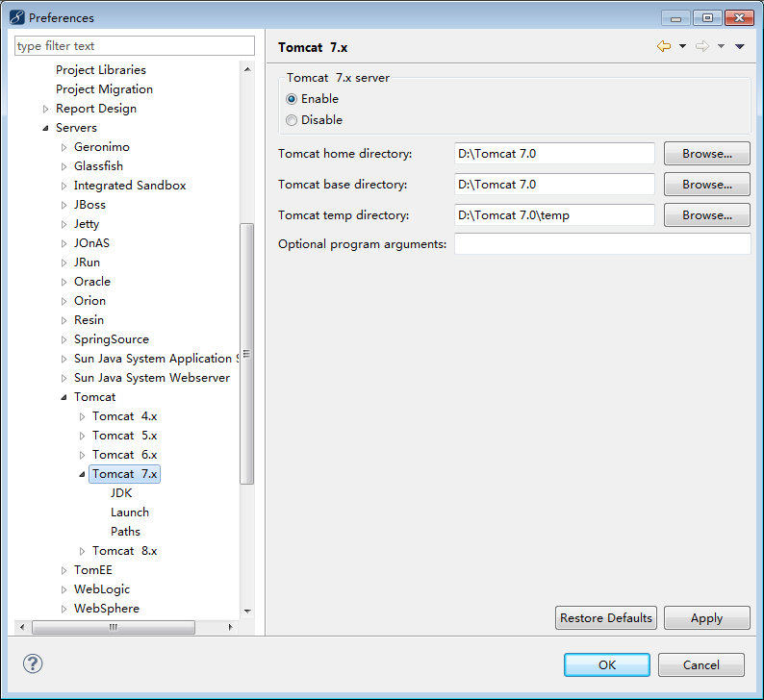Viewport: 764px width, 700px height.
Task: Click the tree vertical scrollbar thumb
Action: coord(247,354)
